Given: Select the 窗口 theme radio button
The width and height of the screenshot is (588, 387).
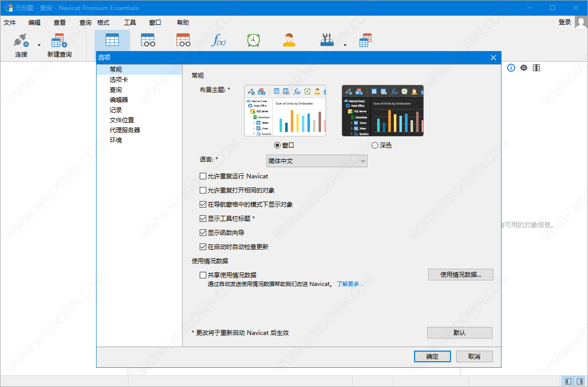Looking at the screenshot, I should [x=277, y=146].
